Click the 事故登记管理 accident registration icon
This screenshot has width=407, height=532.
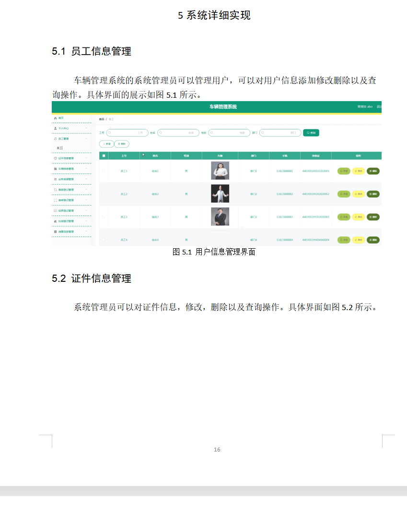pos(56,189)
